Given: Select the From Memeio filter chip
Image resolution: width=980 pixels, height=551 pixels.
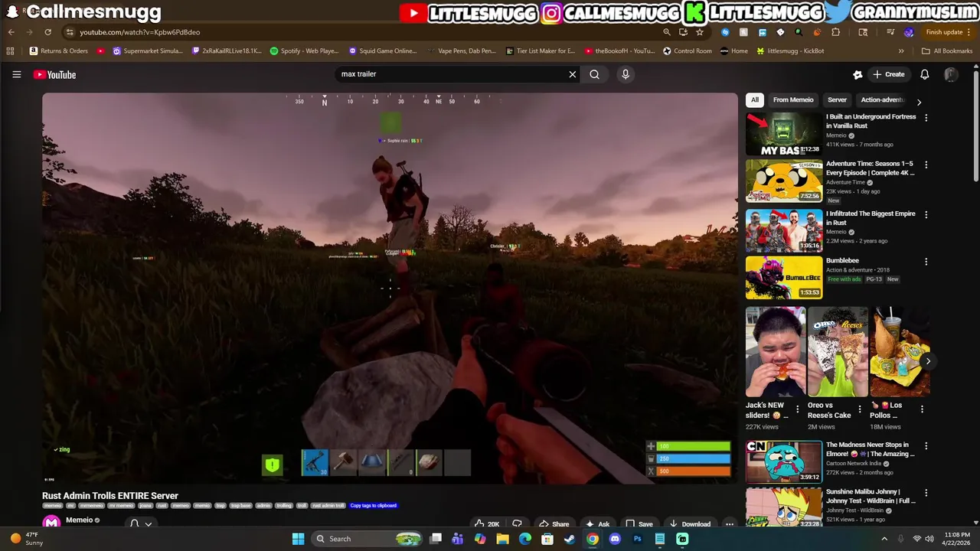Looking at the screenshot, I should [793, 99].
